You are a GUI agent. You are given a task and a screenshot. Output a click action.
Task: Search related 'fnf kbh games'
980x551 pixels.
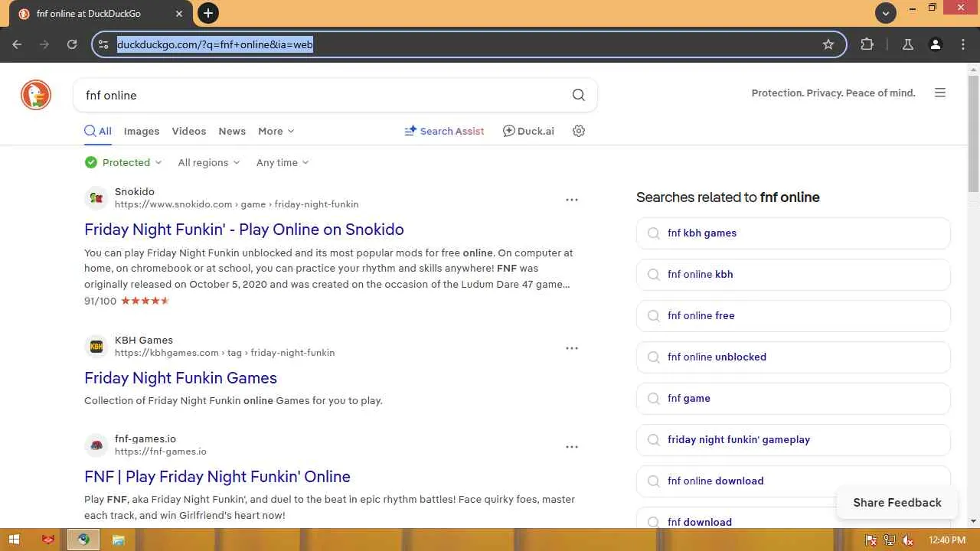[x=793, y=233]
